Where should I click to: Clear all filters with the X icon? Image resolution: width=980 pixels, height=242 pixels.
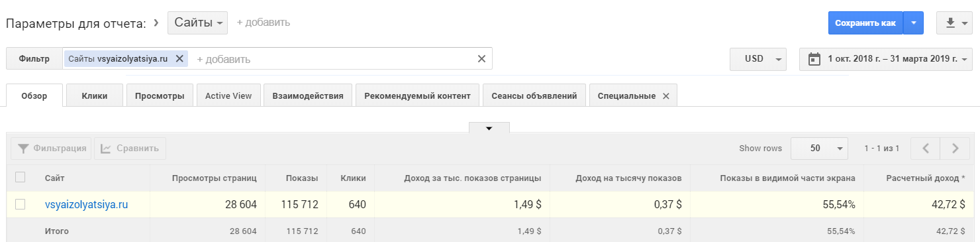[481, 58]
